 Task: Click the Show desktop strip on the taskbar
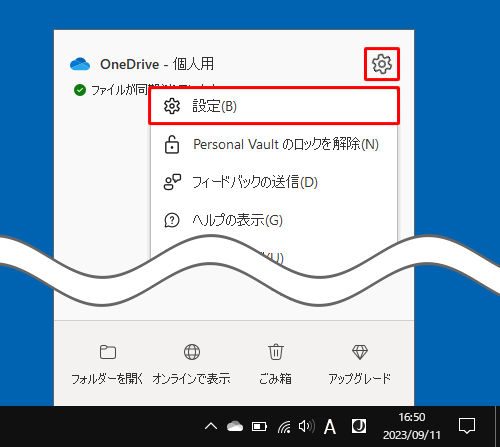point(498,426)
